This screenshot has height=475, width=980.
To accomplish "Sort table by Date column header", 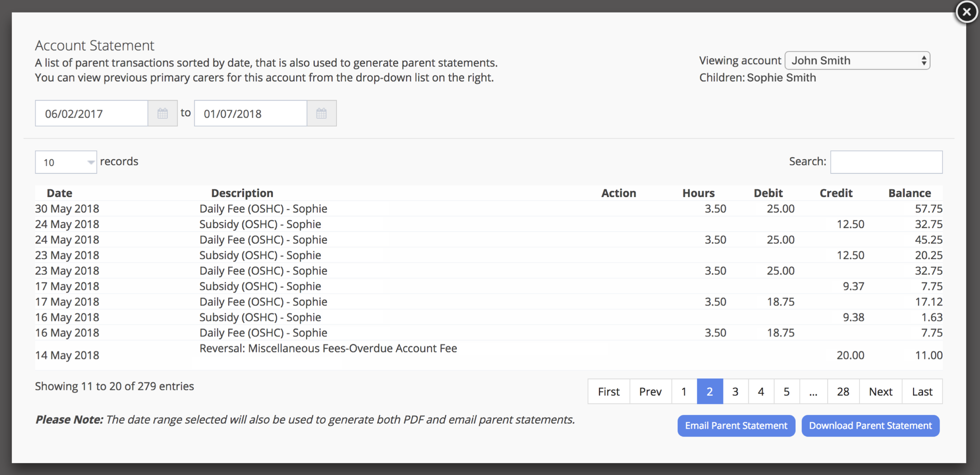I will [59, 193].
